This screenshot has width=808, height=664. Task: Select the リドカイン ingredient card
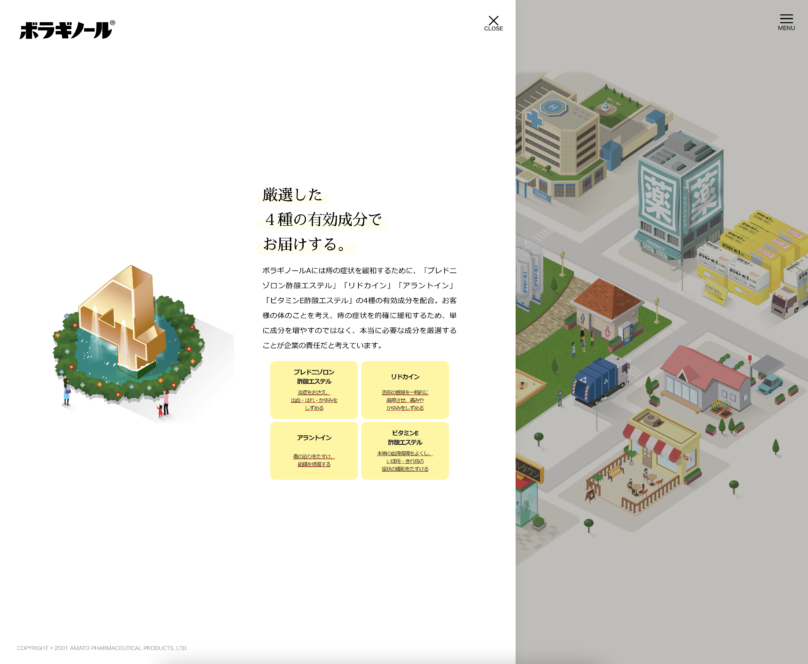(405, 389)
